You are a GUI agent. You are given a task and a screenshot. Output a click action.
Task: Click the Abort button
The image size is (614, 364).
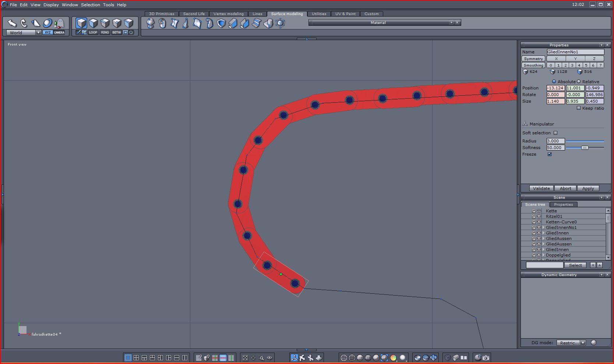565,188
